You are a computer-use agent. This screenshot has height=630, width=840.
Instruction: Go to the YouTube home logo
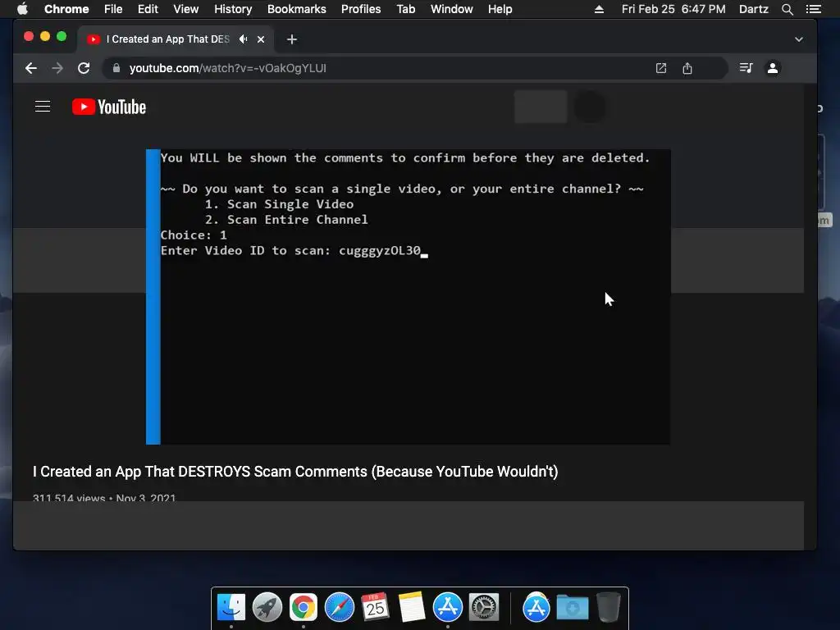click(109, 107)
